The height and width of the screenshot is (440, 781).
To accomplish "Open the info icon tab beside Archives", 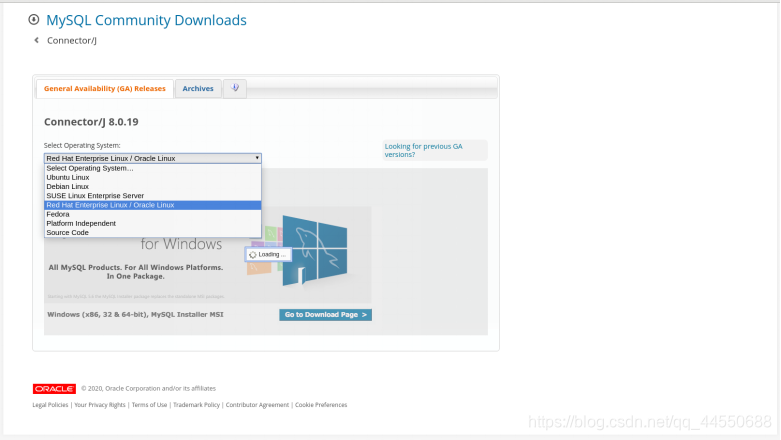I will 235,88.
